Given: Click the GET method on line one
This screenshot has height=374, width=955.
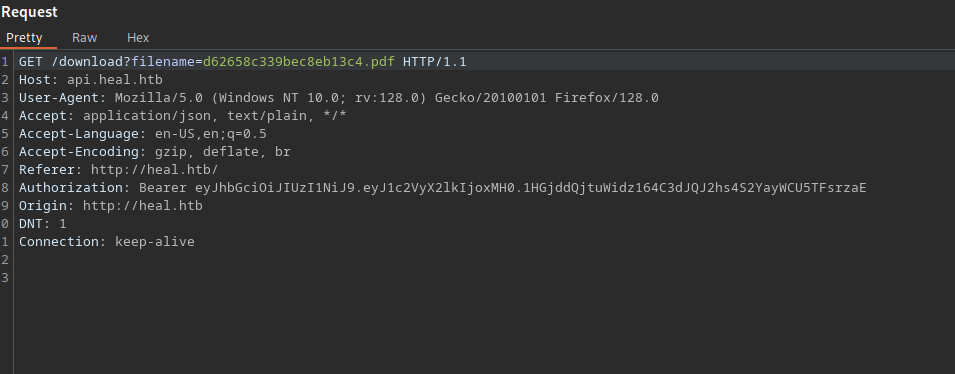Looking at the screenshot, I should pyautogui.click(x=30, y=62).
